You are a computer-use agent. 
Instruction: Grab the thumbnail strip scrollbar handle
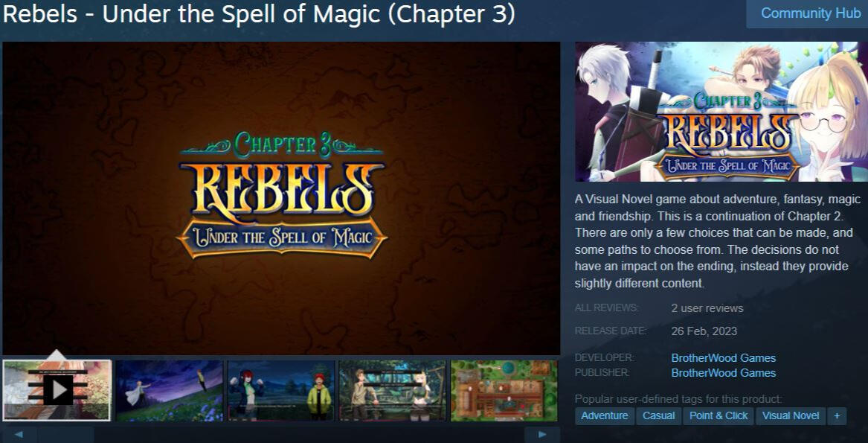65,435
